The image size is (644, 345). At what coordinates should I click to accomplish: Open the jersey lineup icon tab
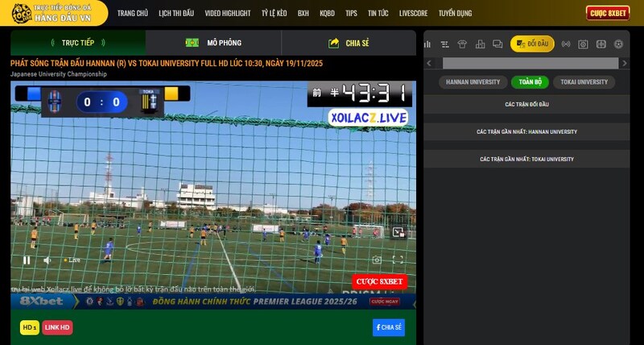click(462, 44)
